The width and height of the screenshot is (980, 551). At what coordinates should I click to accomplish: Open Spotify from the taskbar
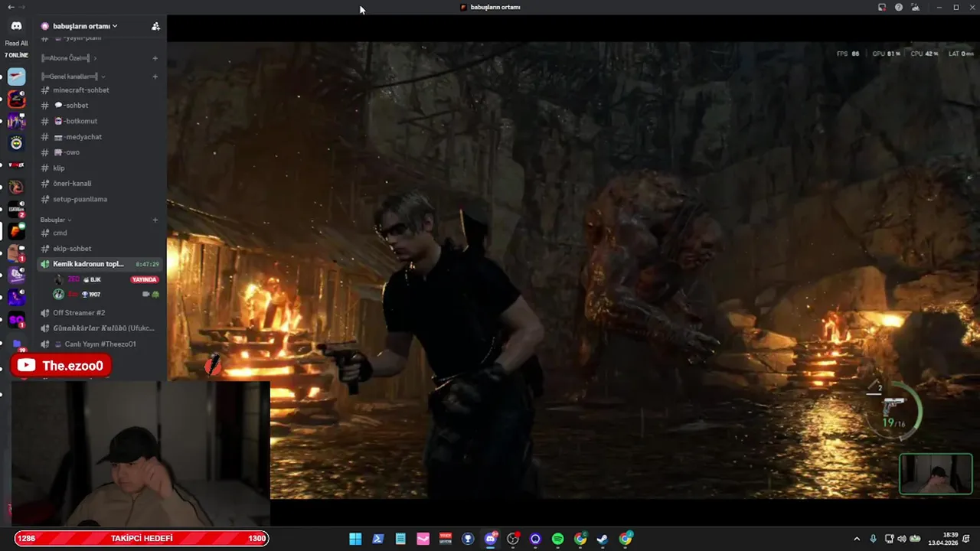(558, 539)
